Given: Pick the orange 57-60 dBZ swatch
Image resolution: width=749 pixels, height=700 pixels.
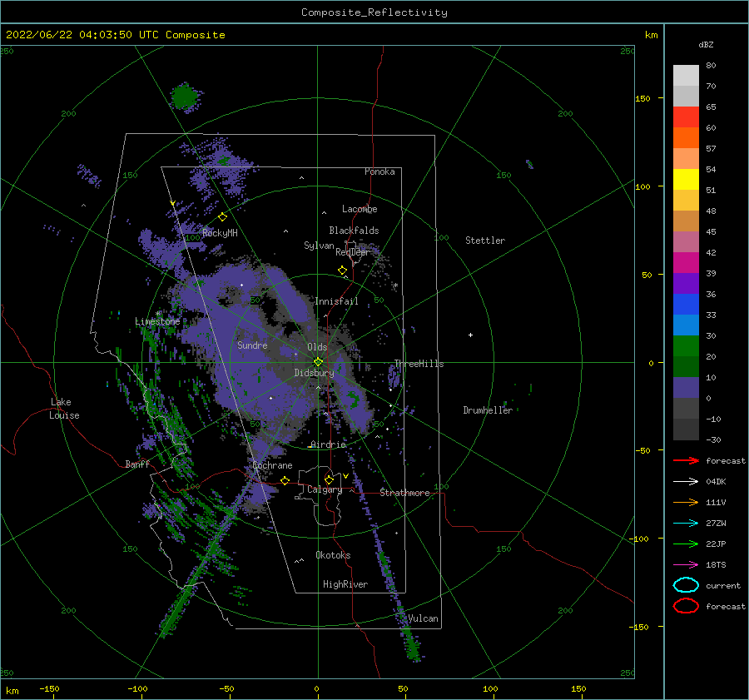Looking at the screenshot, I should (x=686, y=138).
